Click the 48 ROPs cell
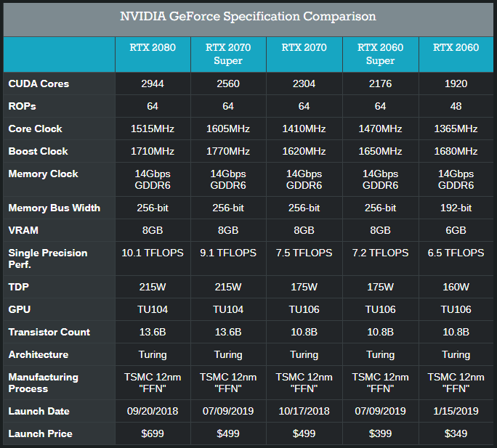497x448 pixels. [x=456, y=106]
